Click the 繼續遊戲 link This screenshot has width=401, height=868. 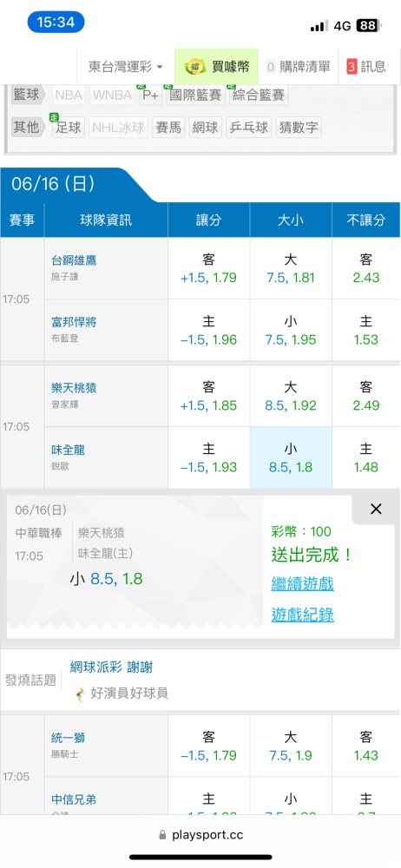302,583
